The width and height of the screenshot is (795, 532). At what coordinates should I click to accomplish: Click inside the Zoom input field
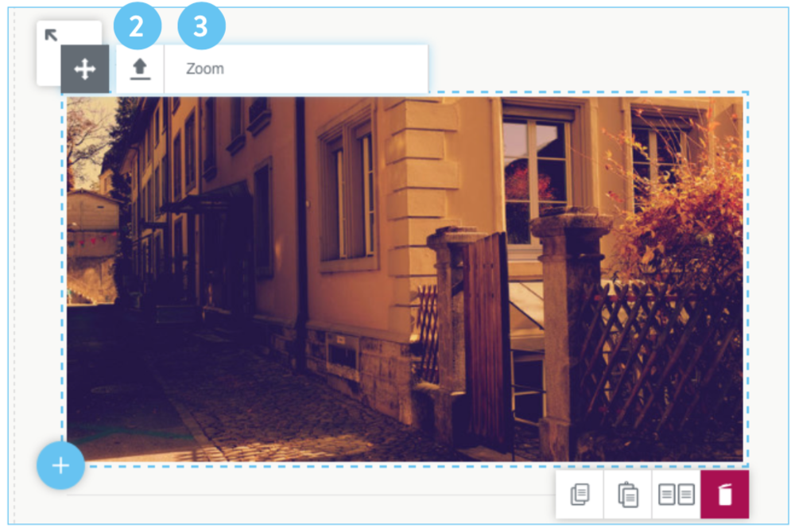[x=294, y=68]
